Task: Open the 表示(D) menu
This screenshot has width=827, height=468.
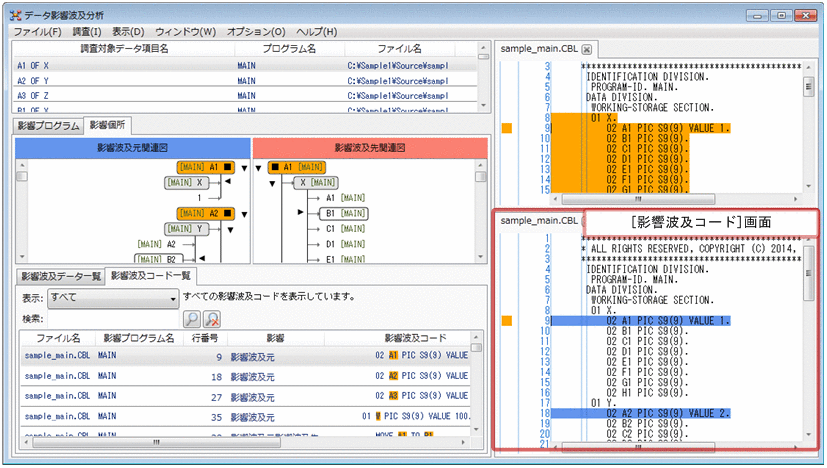Action: coord(128,32)
